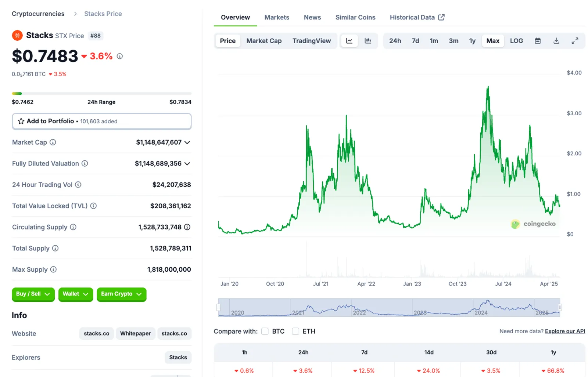The height and width of the screenshot is (377, 588).
Task: Show Max Supply info icon
Action: (x=54, y=269)
